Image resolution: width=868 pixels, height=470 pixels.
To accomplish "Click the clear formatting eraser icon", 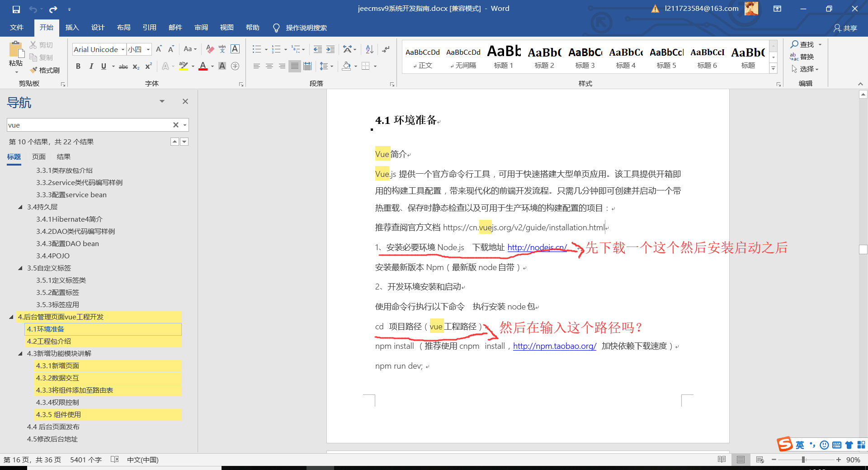I will tap(210, 49).
